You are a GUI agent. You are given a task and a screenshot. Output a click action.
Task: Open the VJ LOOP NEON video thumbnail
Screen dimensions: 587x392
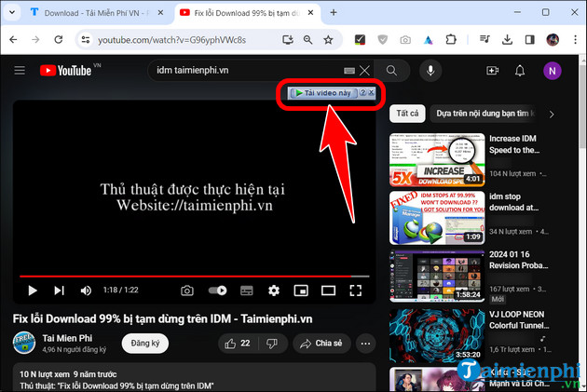(x=437, y=335)
